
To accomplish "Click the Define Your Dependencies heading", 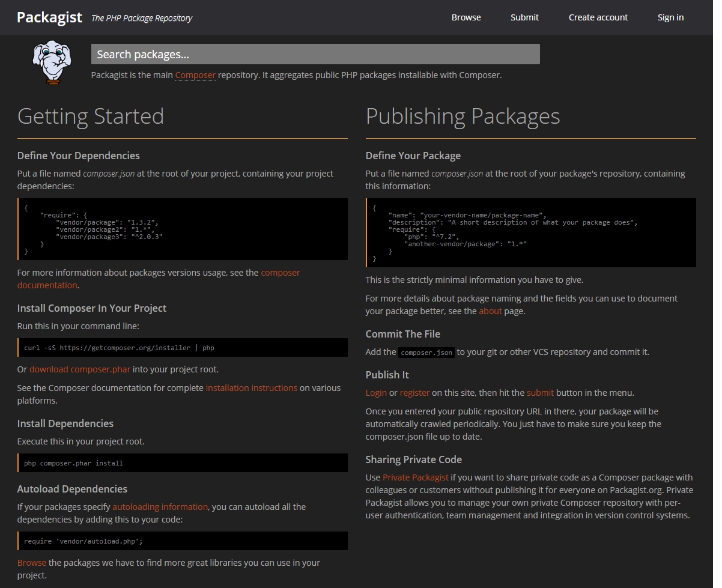I will (x=79, y=156).
